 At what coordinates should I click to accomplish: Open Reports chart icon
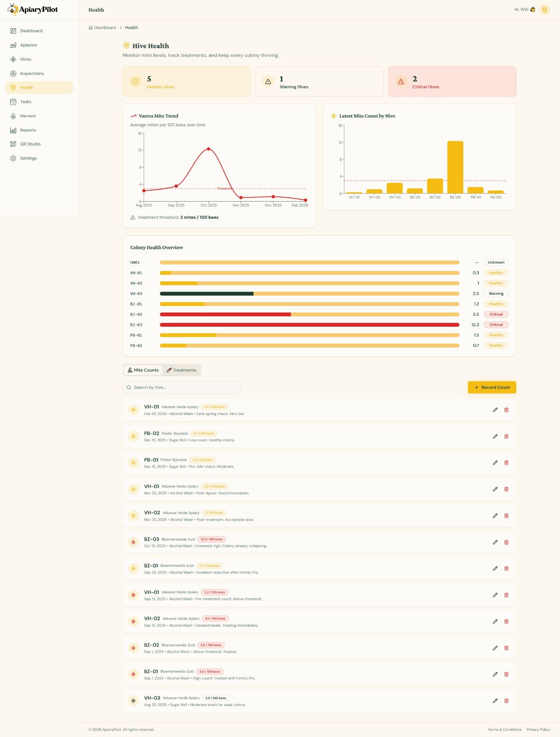13,130
